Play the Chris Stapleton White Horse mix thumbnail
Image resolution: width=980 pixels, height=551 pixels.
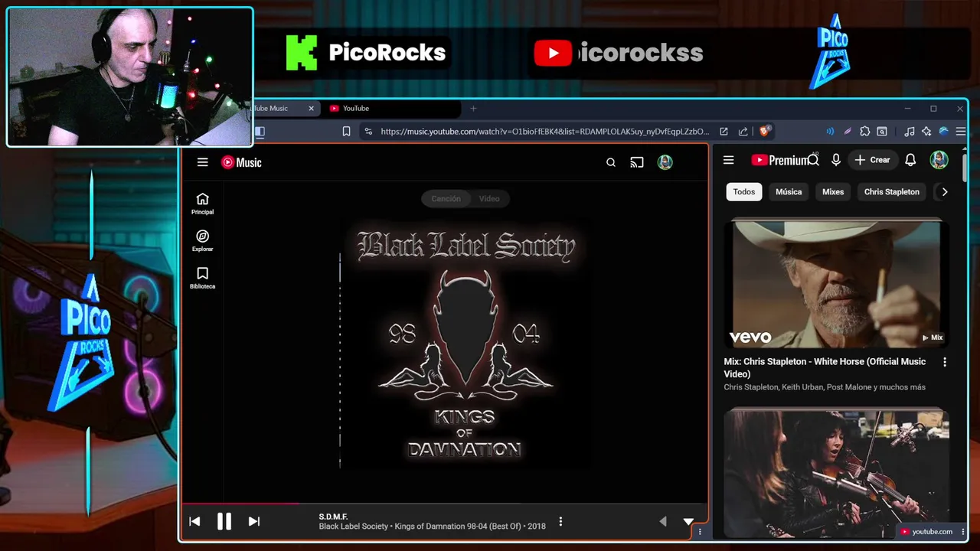pos(837,284)
